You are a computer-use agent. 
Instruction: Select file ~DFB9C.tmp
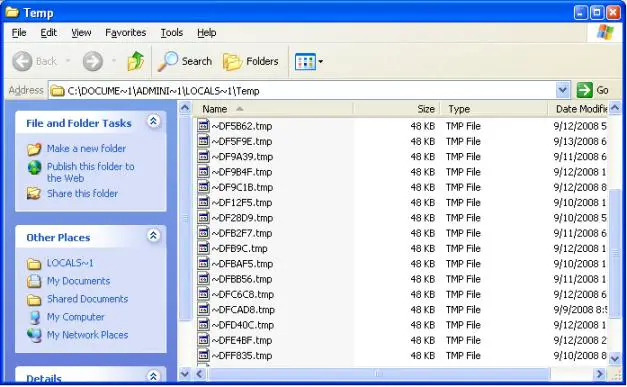pyautogui.click(x=239, y=249)
